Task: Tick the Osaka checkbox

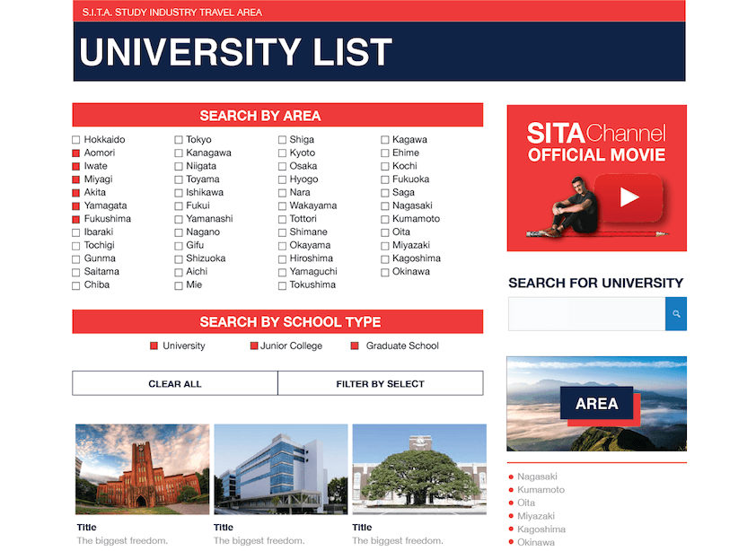Action: 282,166
